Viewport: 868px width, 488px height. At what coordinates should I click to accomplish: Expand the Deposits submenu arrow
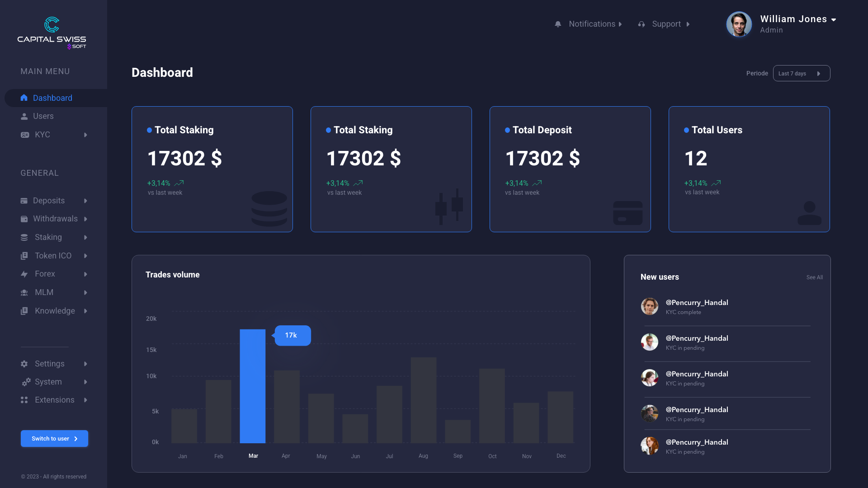85,201
